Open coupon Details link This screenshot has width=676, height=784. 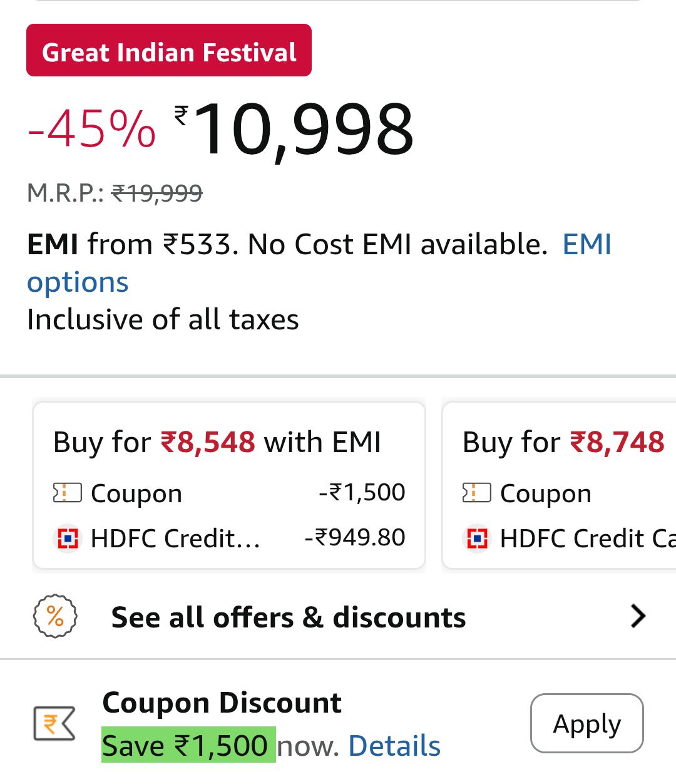394,746
